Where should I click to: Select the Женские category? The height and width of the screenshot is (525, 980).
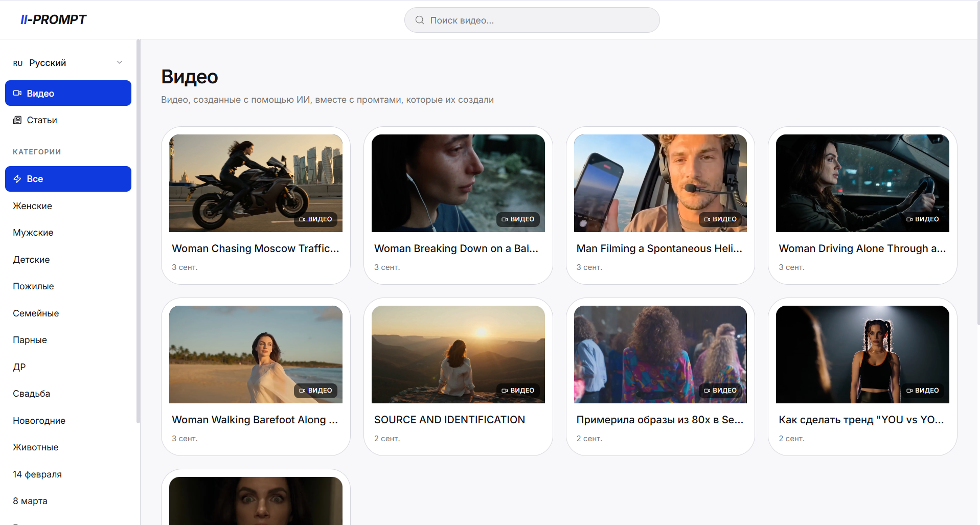tap(33, 206)
